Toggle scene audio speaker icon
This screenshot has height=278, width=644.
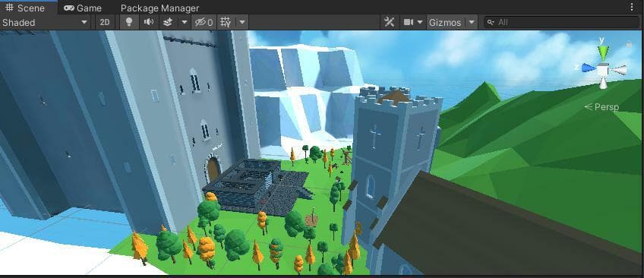click(149, 22)
